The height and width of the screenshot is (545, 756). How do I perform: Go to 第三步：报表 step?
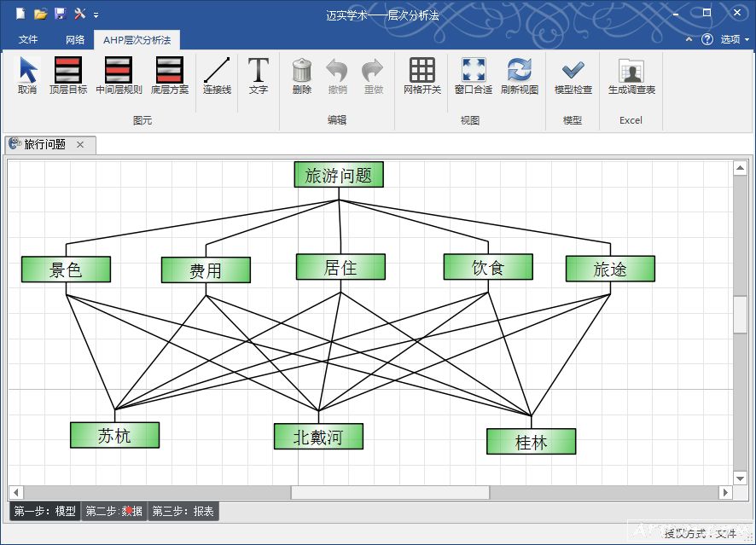(x=183, y=512)
